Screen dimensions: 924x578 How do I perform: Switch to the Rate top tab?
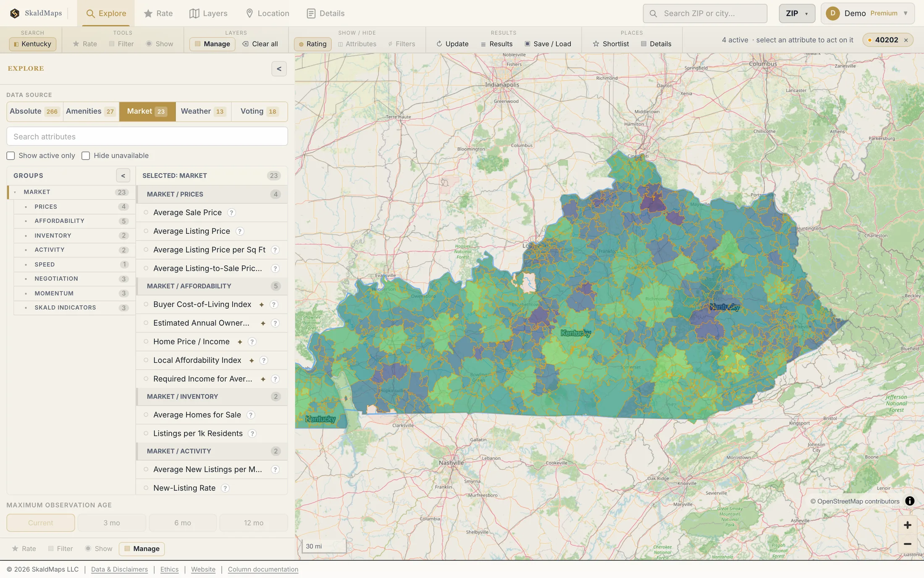click(x=158, y=13)
